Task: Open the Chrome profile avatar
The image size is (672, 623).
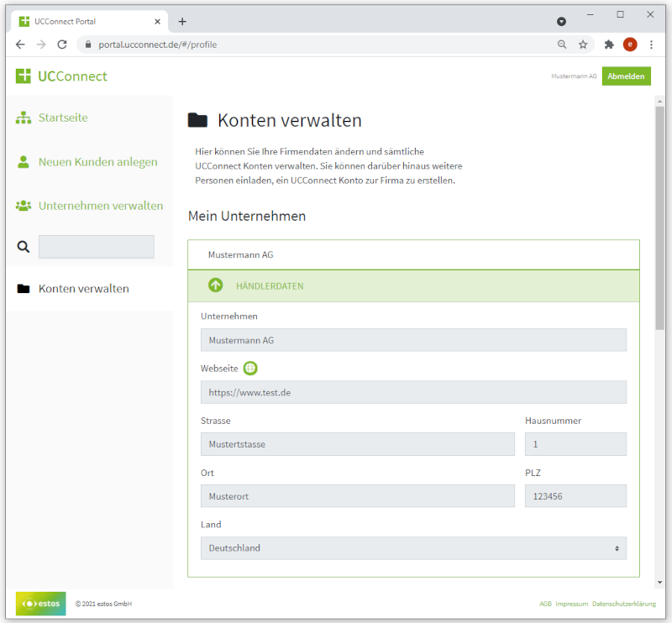Action: pyautogui.click(x=630, y=44)
